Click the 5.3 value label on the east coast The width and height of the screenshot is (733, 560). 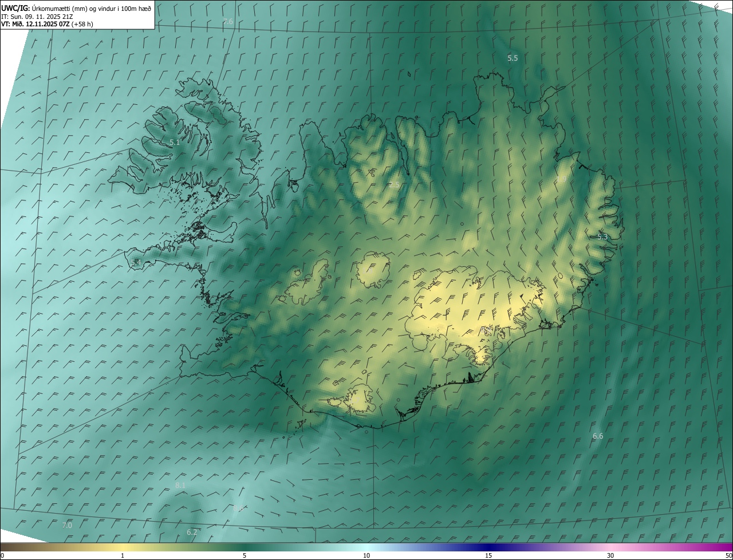click(x=602, y=237)
